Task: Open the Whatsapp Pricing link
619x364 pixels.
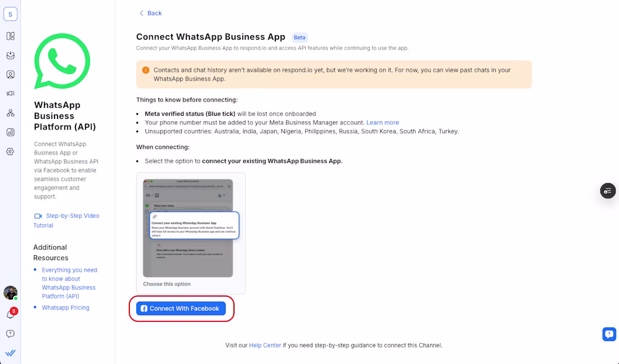Action: [x=66, y=308]
